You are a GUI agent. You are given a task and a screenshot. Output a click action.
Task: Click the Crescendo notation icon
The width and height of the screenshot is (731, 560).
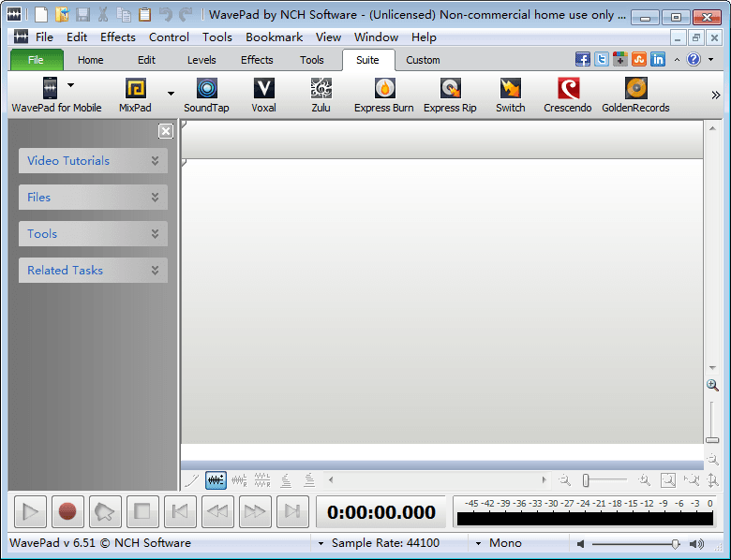pos(568,95)
